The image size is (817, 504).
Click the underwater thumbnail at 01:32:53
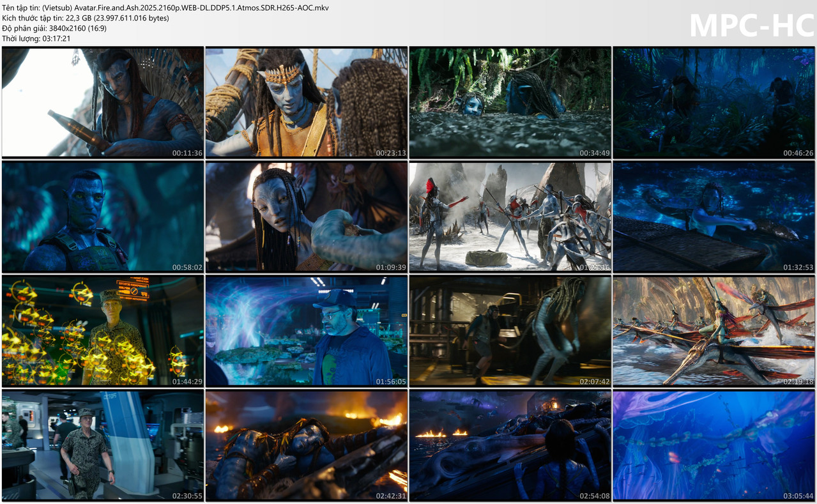coord(714,217)
